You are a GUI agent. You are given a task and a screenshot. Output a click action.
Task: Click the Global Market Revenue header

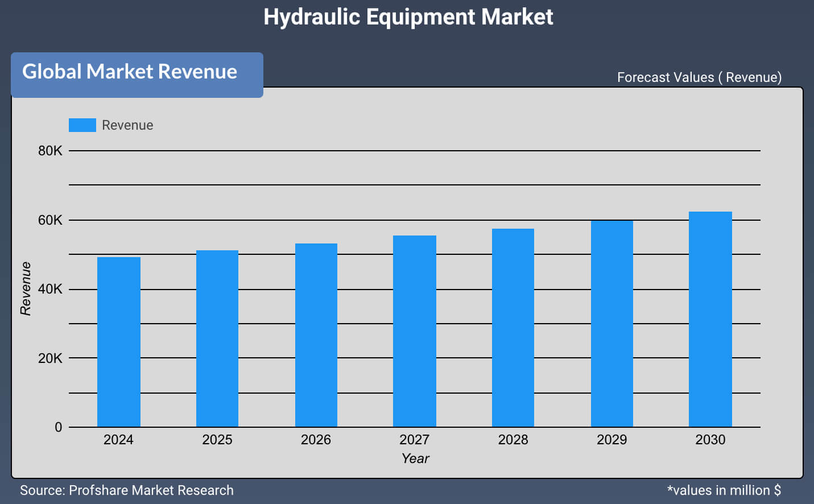pyautogui.click(x=137, y=75)
